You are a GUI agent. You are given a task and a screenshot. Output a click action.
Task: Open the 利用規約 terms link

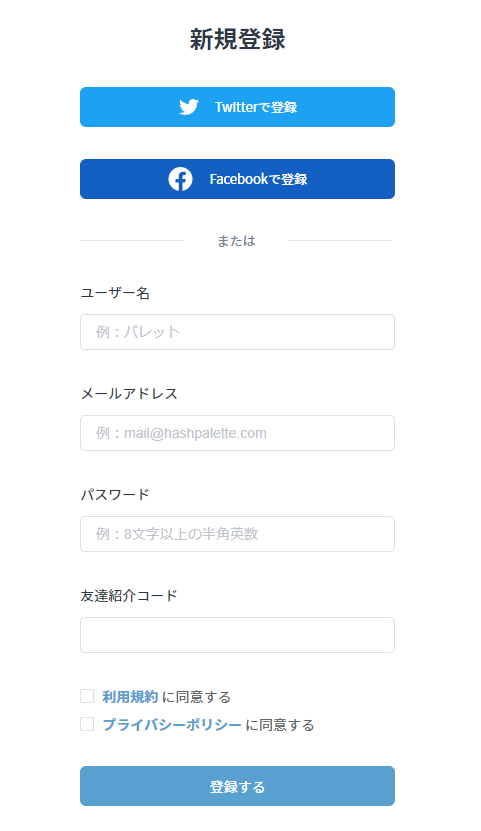[130, 697]
